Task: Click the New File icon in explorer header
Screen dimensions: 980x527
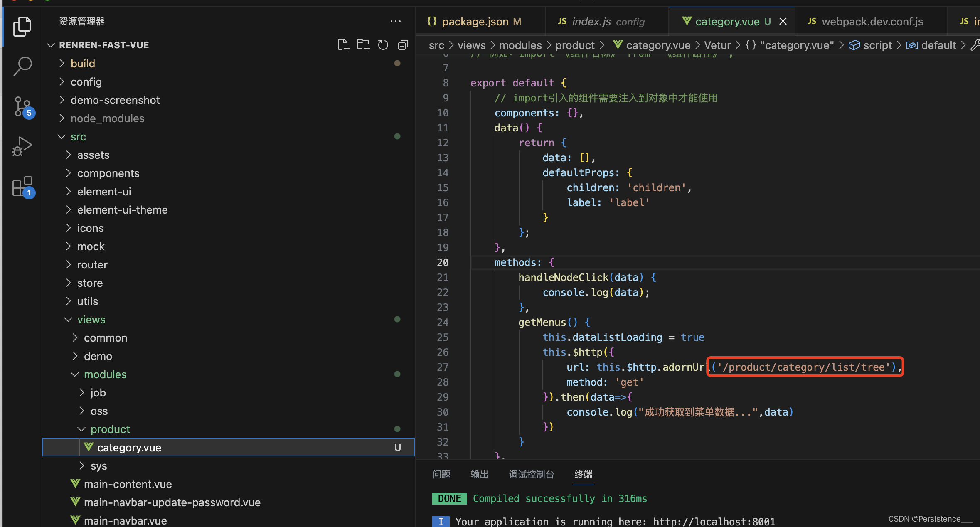Action: click(x=343, y=45)
